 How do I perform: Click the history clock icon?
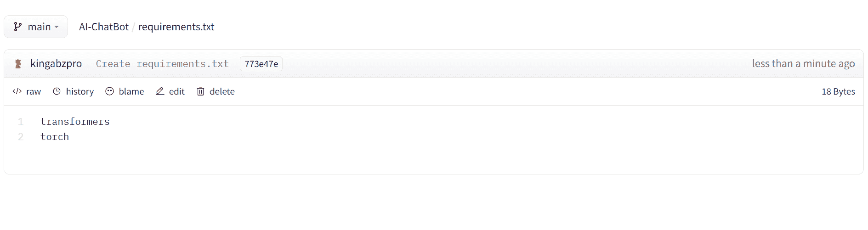tap(57, 91)
